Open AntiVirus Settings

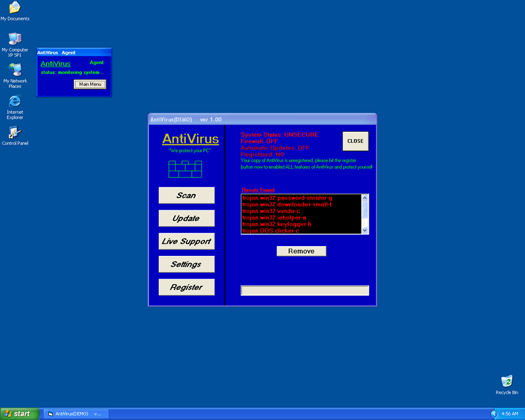[186, 265]
